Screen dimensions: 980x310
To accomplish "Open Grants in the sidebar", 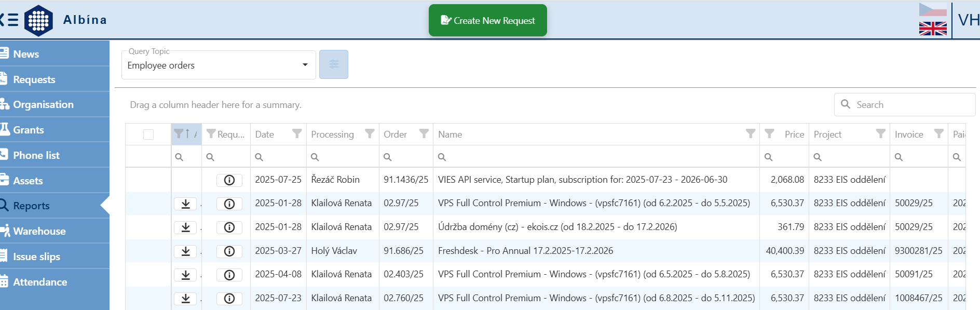I will coord(55,130).
